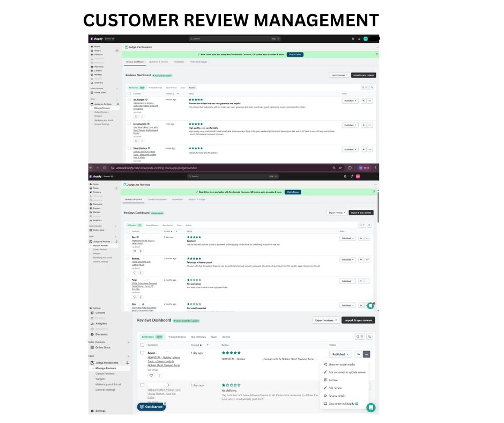
Task: Tick the checkbox for Casey Coutura's review
Action: point(129,148)
